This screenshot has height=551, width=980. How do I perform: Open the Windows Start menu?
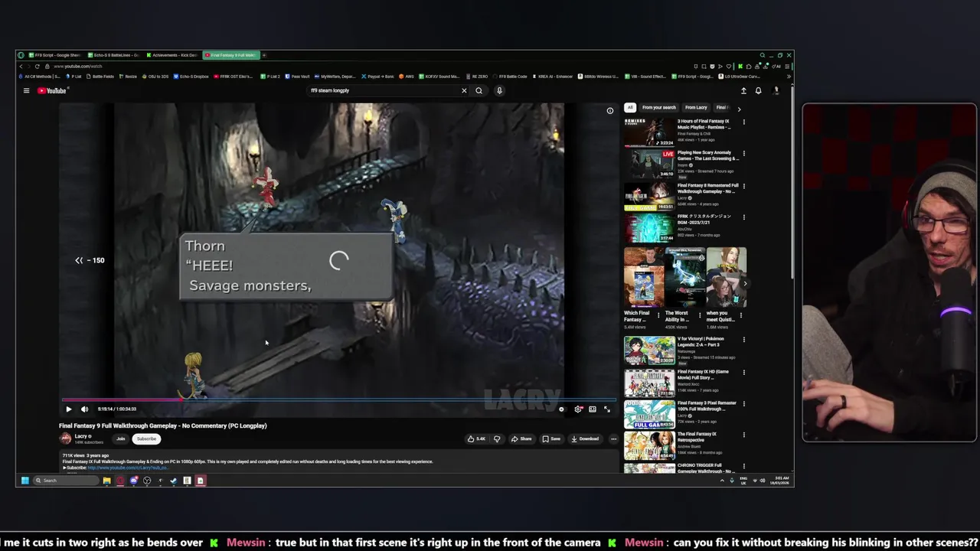tap(24, 481)
